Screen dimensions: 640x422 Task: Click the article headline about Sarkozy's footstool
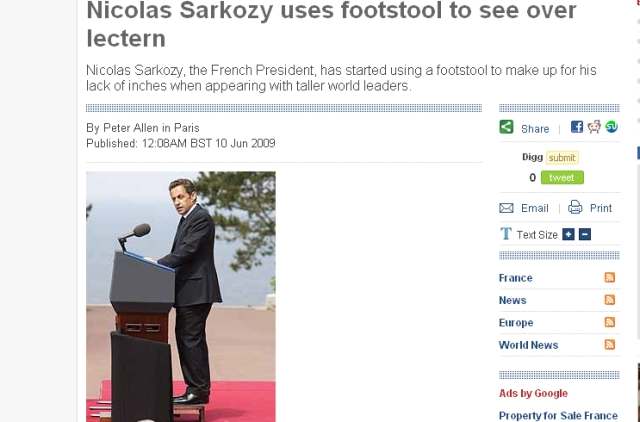331,24
